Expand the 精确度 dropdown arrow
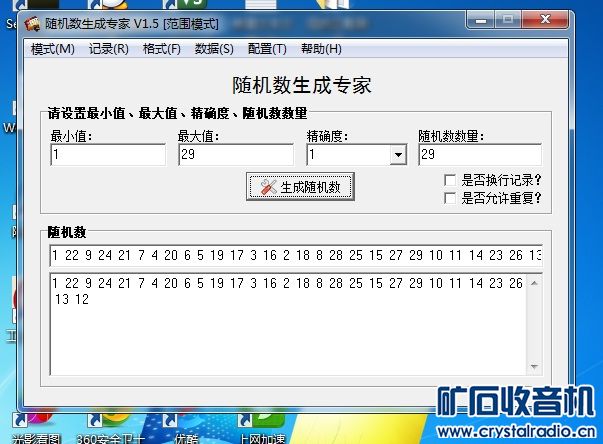The image size is (603, 444). (x=398, y=155)
